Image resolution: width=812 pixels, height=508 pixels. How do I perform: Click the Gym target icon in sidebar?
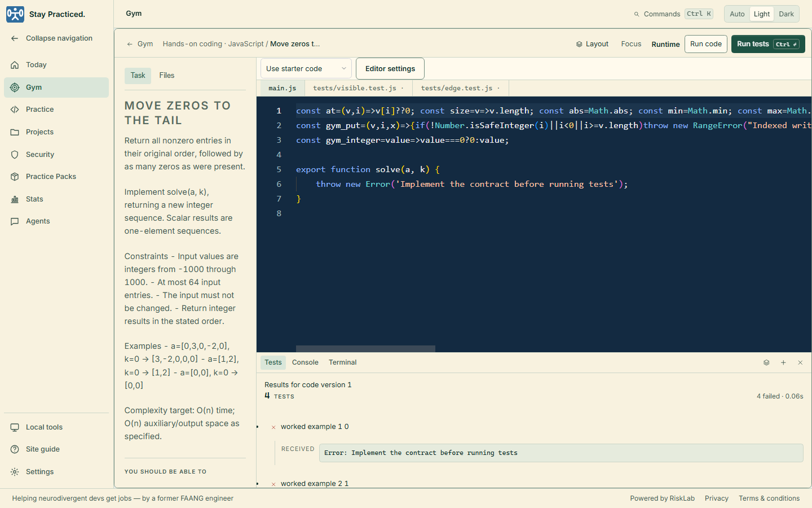[15, 87]
